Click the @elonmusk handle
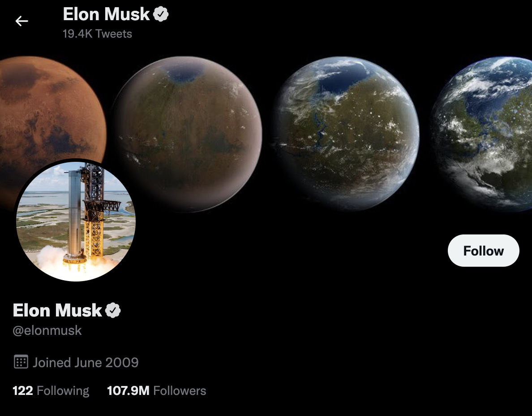Screen dimensions: 532x416 (x=47, y=330)
